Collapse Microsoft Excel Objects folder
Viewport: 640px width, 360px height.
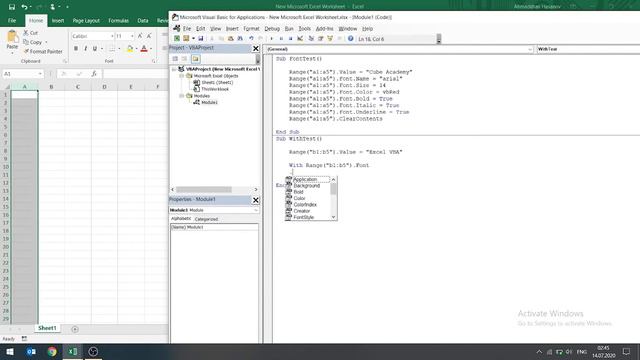(x=182, y=76)
